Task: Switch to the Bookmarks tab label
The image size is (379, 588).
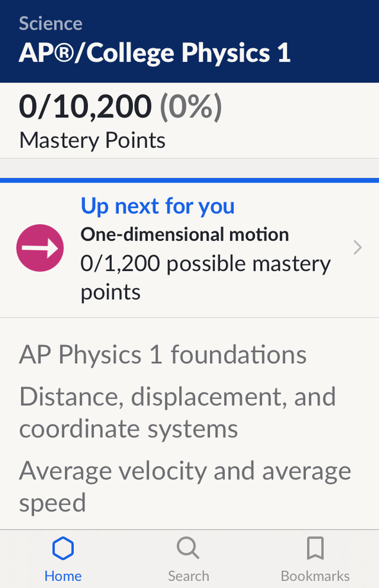Action: (x=315, y=576)
